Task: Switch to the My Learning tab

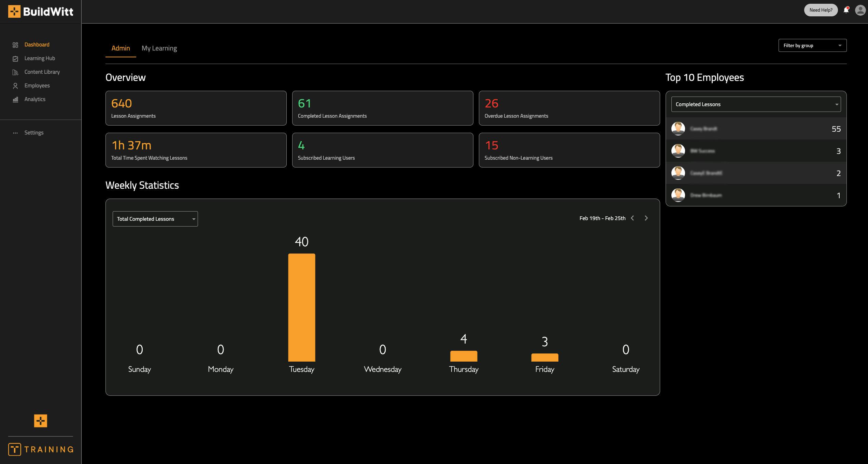Action: [x=159, y=48]
